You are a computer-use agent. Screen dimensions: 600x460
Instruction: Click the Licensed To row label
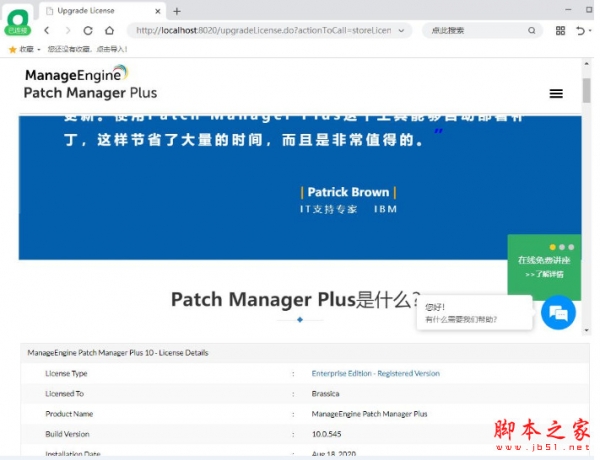(64, 393)
